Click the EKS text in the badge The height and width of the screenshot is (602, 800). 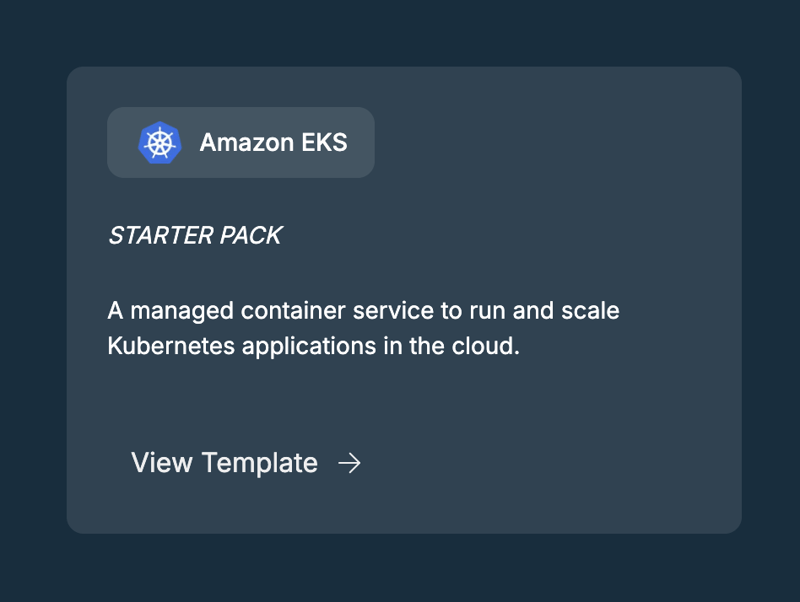324,142
